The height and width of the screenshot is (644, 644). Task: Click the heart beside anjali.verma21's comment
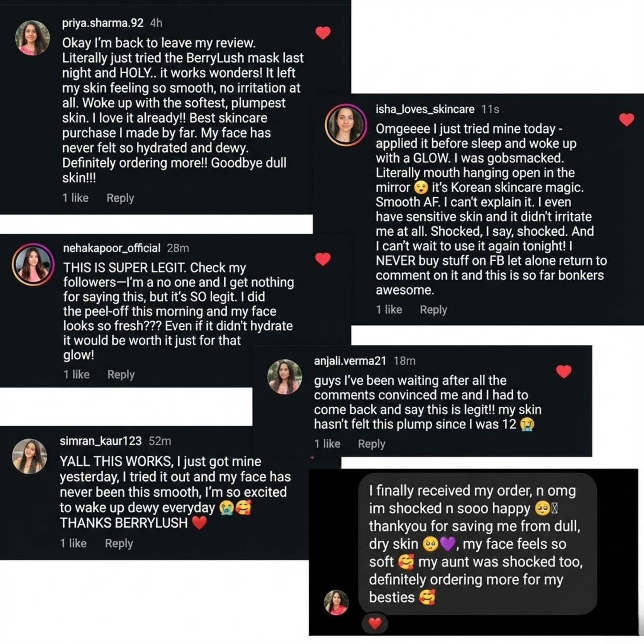[563, 371]
